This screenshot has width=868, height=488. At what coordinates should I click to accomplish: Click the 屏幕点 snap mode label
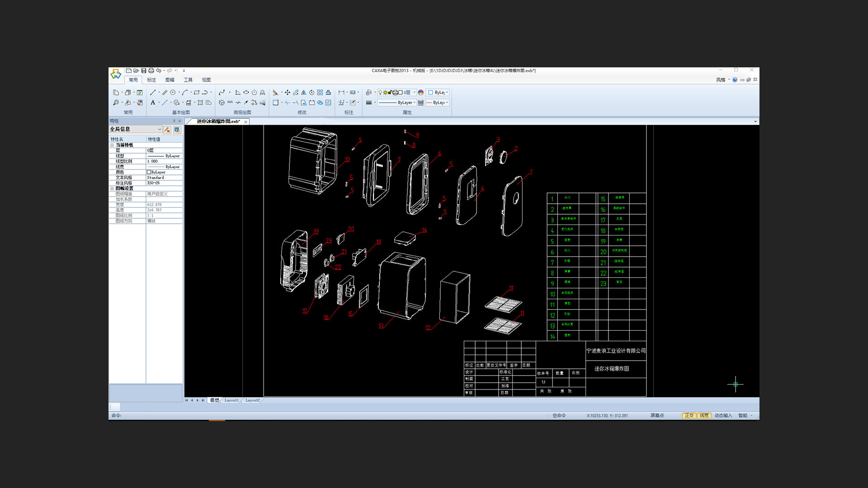657,415
